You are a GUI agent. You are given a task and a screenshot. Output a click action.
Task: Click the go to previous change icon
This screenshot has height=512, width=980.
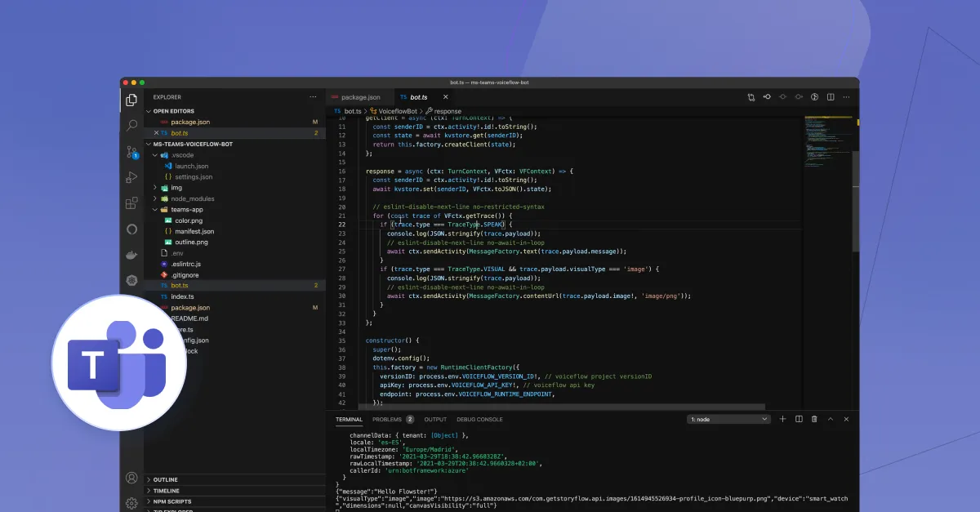767,97
